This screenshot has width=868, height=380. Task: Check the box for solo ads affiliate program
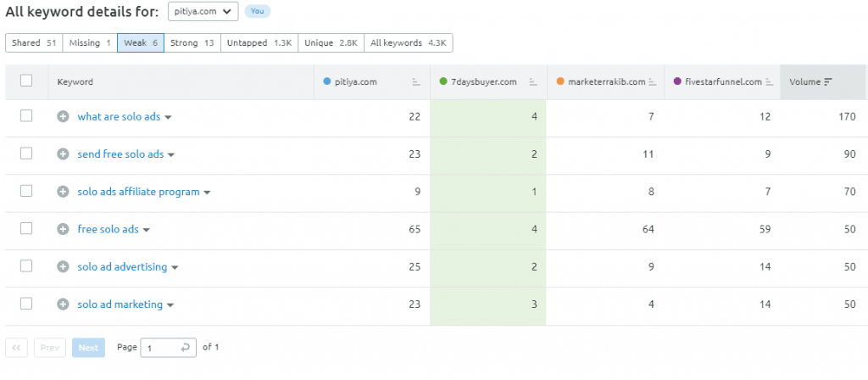pos(26,191)
